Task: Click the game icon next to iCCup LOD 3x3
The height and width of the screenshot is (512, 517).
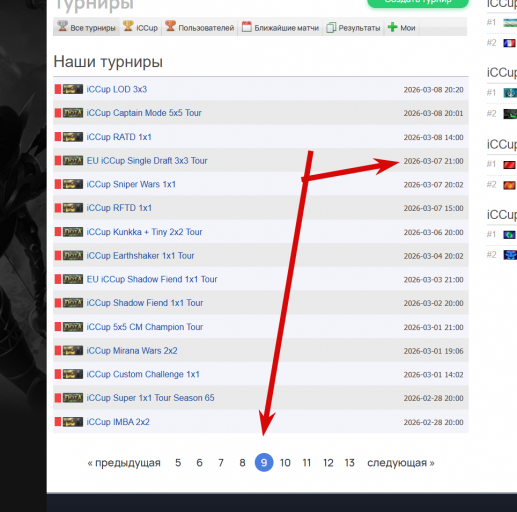Action: coord(73,89)
